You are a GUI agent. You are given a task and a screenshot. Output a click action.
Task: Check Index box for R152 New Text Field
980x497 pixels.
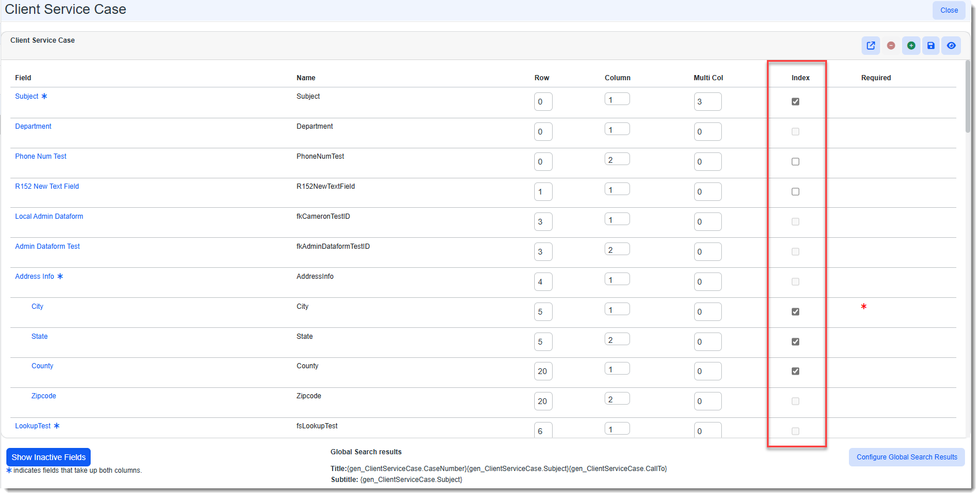pyautogui.click(x=795, y=192)
